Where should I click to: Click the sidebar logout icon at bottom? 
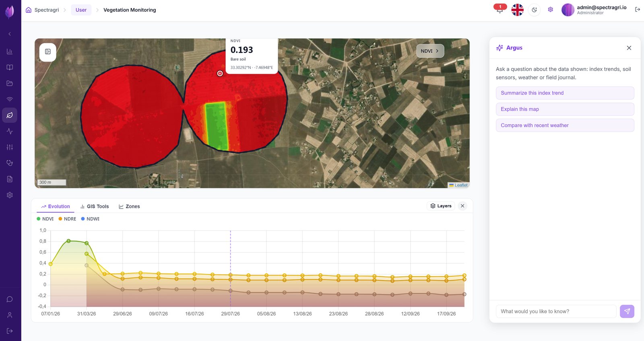pos(10,331)
